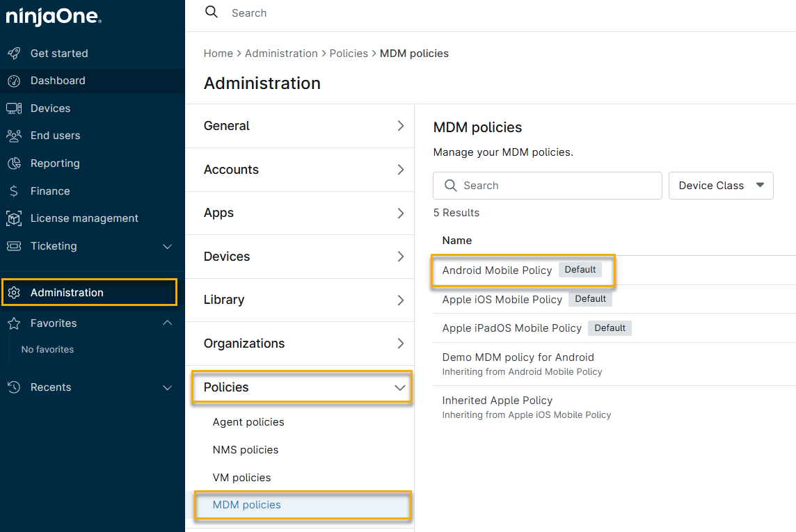Click the Policies breadcrumb link
The width and height of the screenshot is (796, 532).
(349, 54)
